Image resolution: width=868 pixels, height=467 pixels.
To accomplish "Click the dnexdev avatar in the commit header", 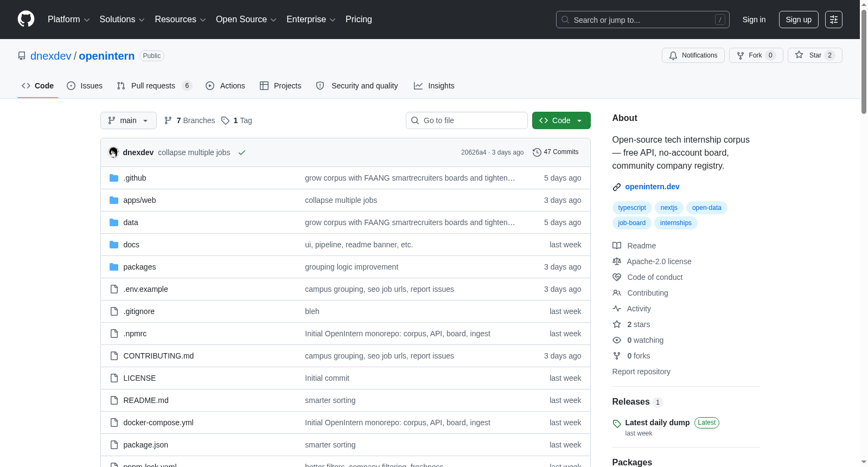I will pyautogui.click(x=113, y=152).
